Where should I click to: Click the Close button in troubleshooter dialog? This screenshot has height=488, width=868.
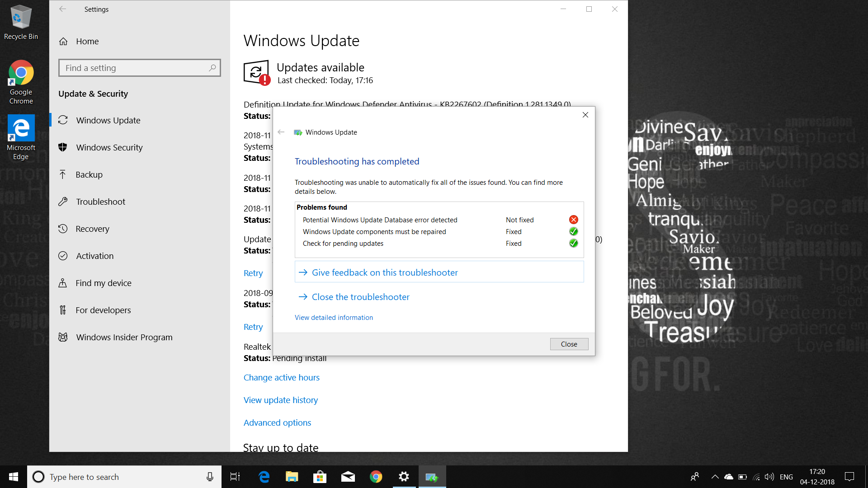coord(569,344)
